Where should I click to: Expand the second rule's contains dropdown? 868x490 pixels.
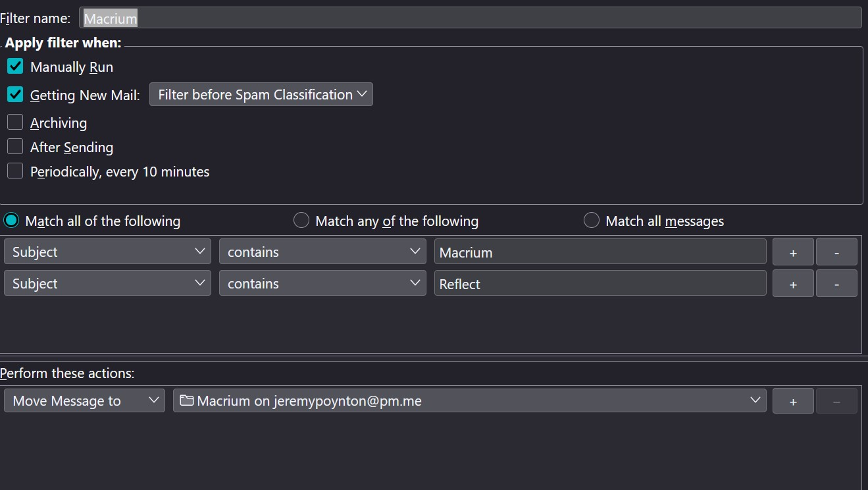click(322, 283)
